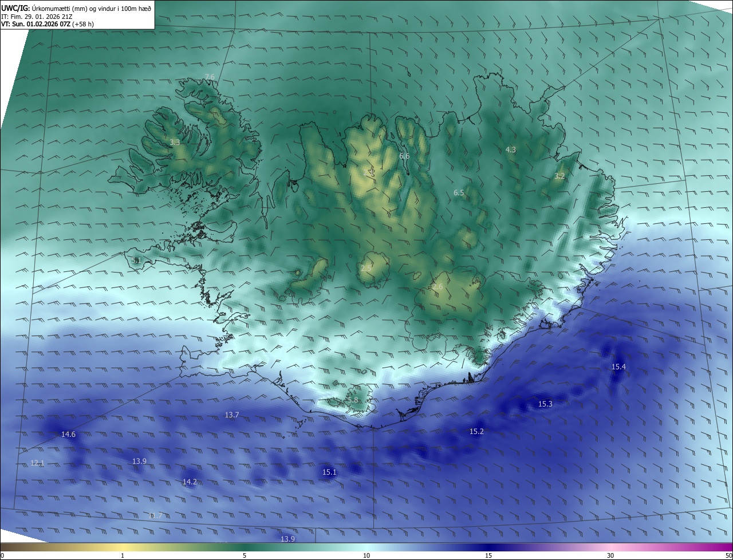Click the 5.1 value label
This screenshot has height=560, width=733.
(136, 261)
